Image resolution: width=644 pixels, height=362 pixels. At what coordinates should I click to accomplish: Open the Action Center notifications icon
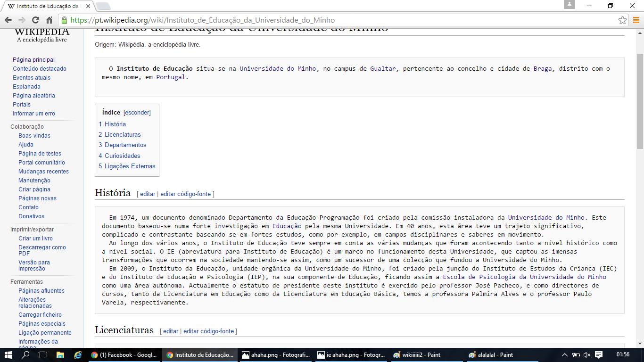(599, 355)
